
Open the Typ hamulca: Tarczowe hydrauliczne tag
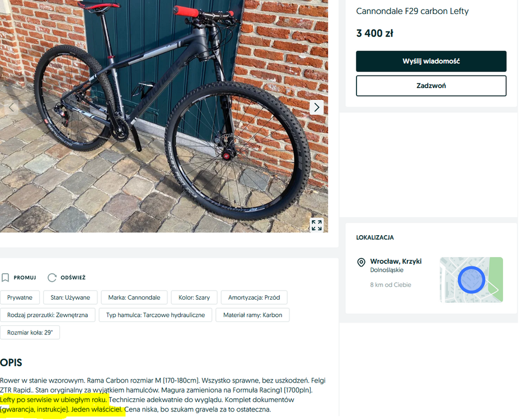pyautogui.click(x=155, y=315)
